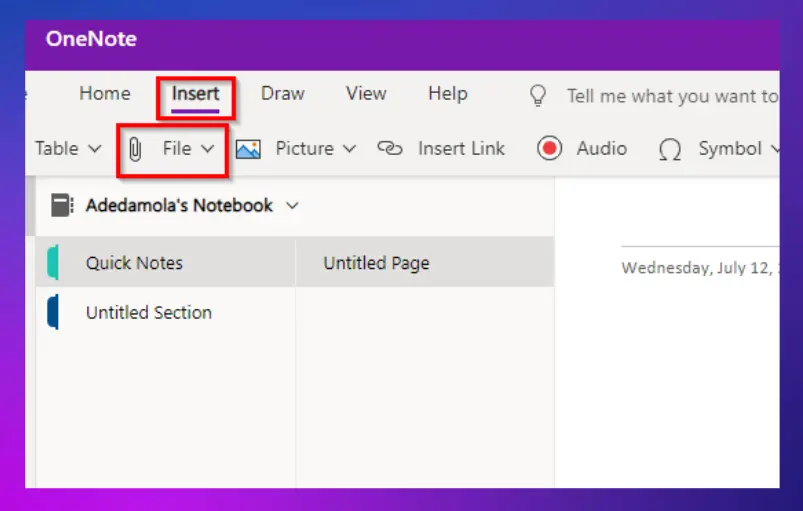Screen dimensions: 803x511
Task: Click the red Audio record icon
Action: pyautogui.click(x=550, y=148)
